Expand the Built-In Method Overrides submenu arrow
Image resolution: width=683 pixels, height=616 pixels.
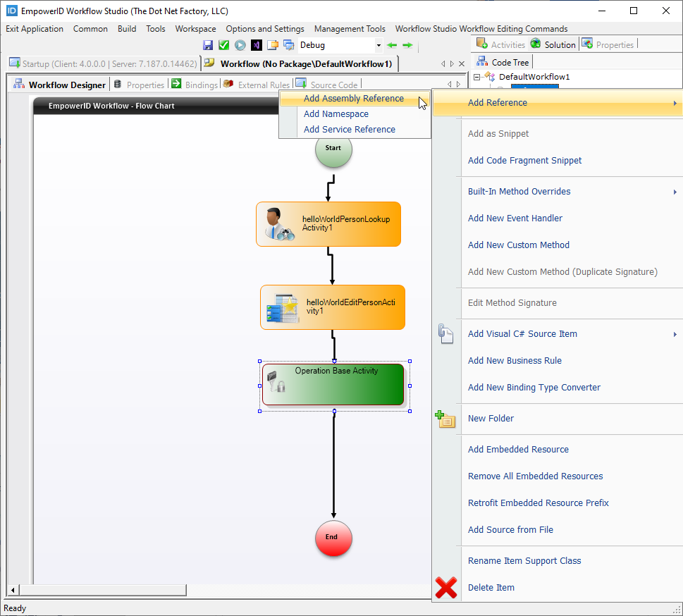pyautogui.click(x=675, y=192)
